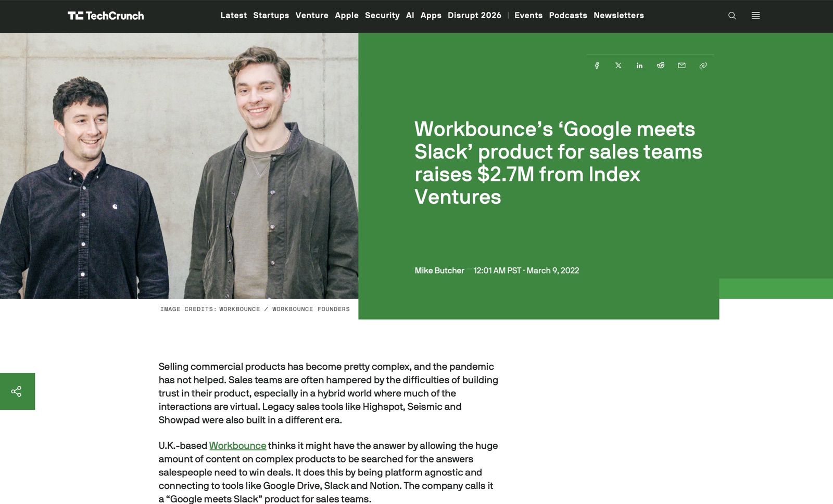
Task: Click the TechCrunch logo
Action: click(106, 16)
